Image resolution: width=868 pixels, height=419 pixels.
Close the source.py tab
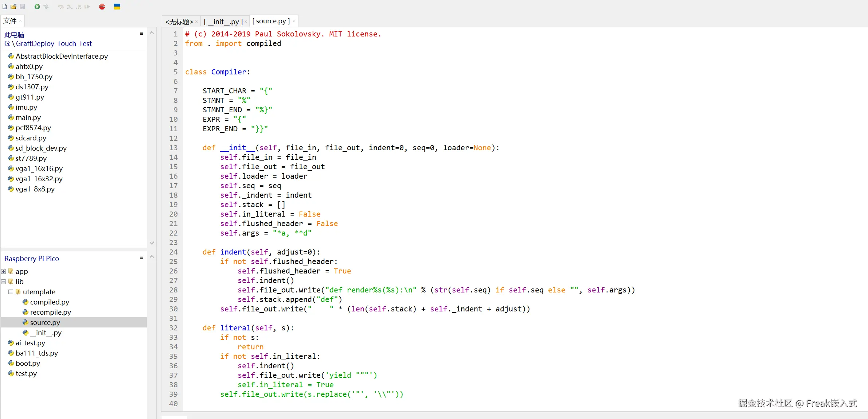point(294,21)
